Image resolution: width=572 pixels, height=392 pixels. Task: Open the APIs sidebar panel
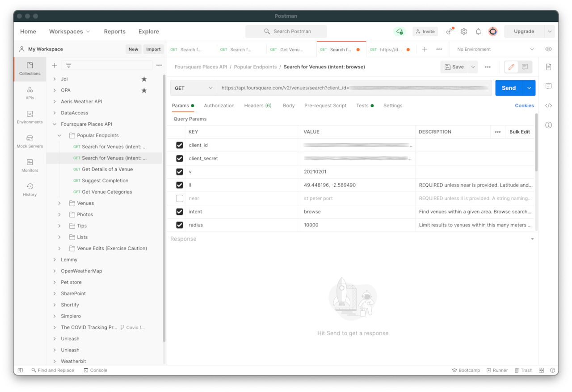coord(30,93)
